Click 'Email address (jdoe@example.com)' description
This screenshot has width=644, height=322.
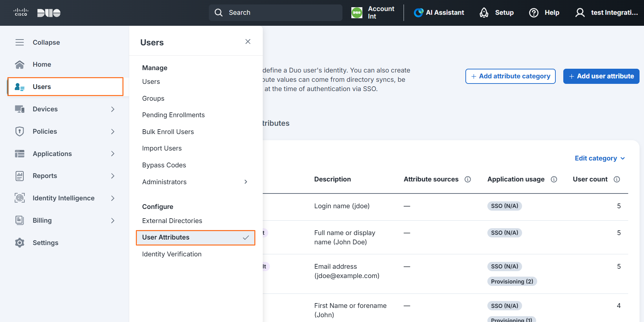[x=347, y=271]
